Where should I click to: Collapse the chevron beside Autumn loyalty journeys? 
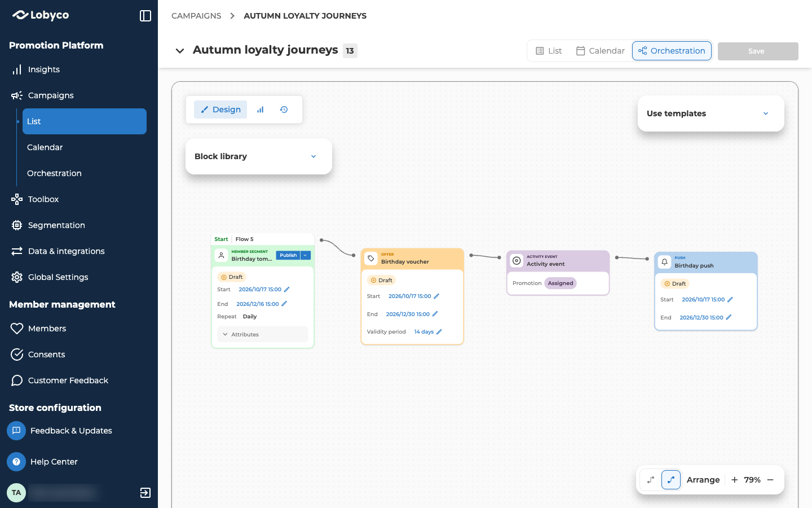pyautogui.click(x=180, y=51)
